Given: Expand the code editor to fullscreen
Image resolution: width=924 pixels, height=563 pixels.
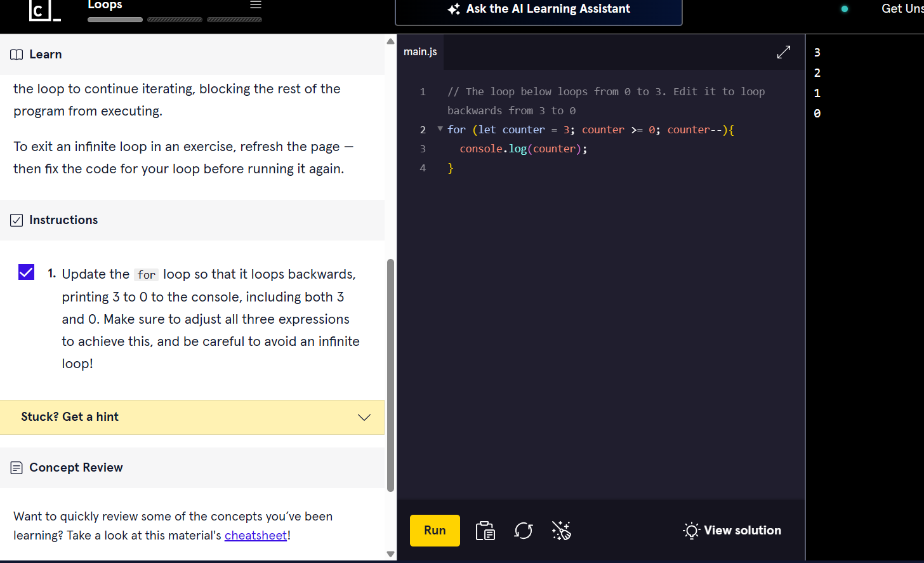Looking at the screenshot, I should (x=784, y=52).
